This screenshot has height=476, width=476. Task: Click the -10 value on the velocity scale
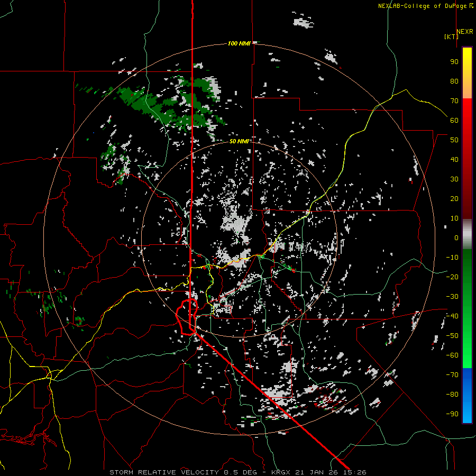point(452,258)
